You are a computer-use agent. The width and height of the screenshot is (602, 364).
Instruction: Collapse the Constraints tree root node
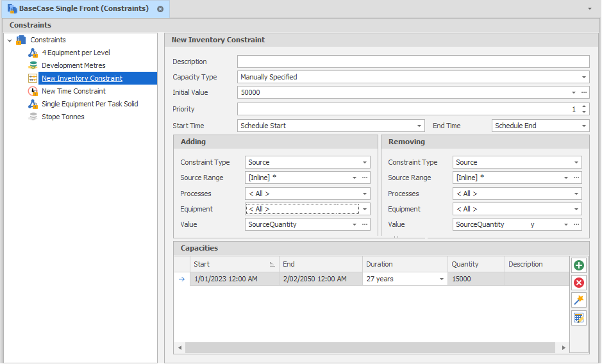coord(10,40)
